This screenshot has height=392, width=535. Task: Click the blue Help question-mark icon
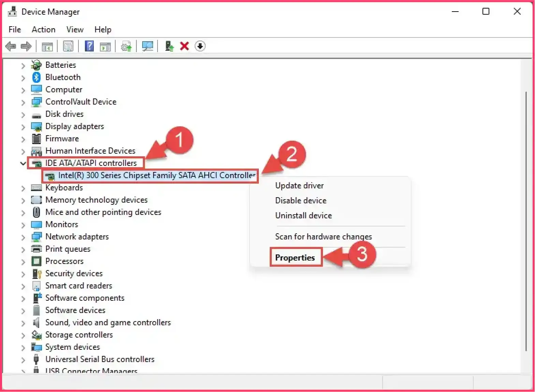coord(89,46)
